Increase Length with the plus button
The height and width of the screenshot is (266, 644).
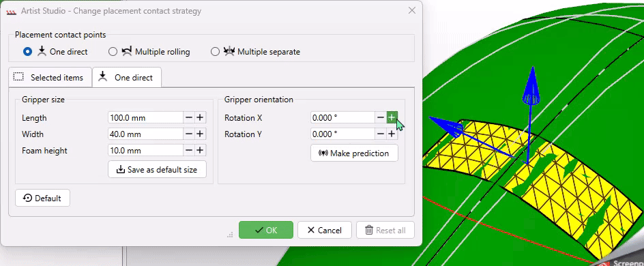pos(200,118)
